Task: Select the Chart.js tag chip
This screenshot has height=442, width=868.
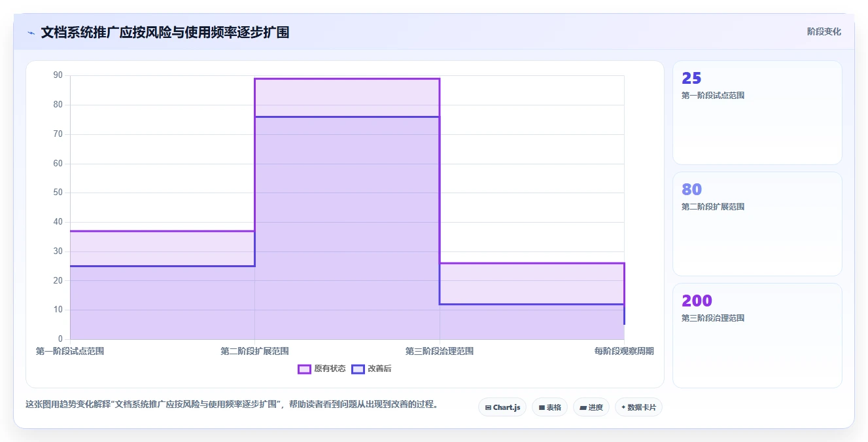Action: tap(502, 407)
